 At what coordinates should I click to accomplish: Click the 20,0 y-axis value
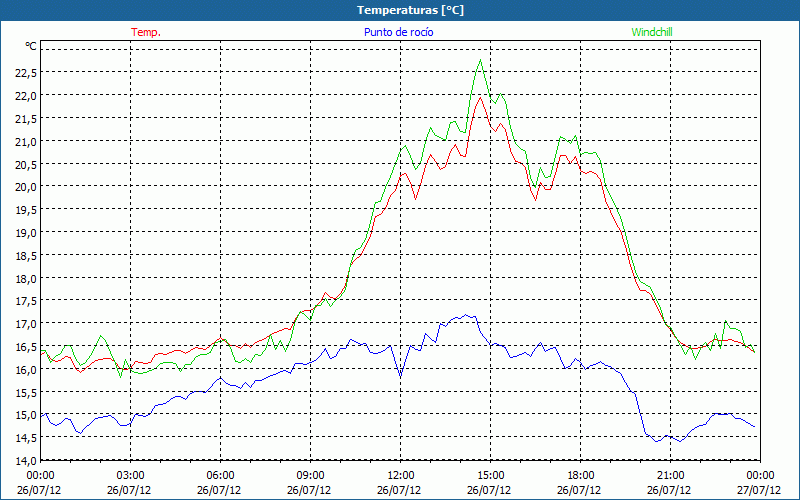26,187
